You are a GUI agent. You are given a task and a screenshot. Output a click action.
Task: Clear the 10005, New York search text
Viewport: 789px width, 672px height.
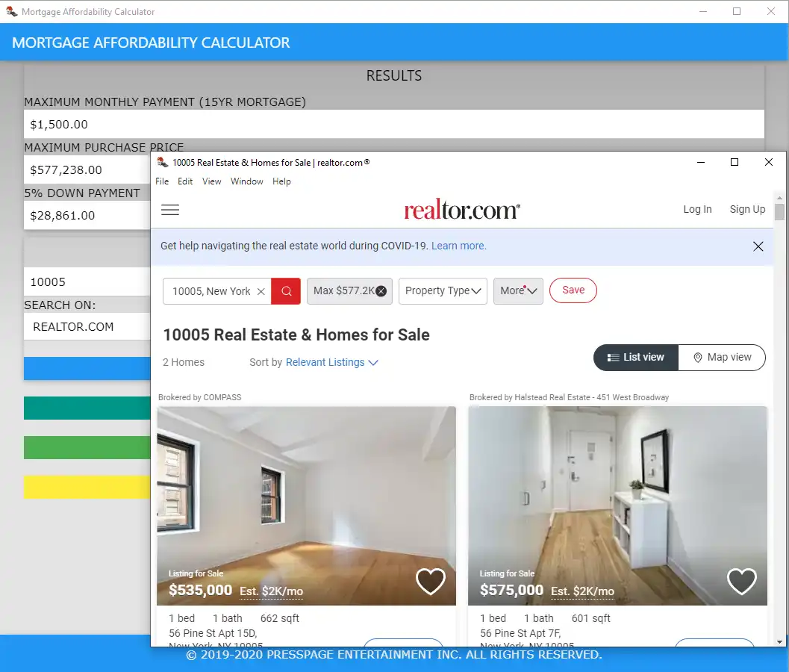tap(261, 291)
